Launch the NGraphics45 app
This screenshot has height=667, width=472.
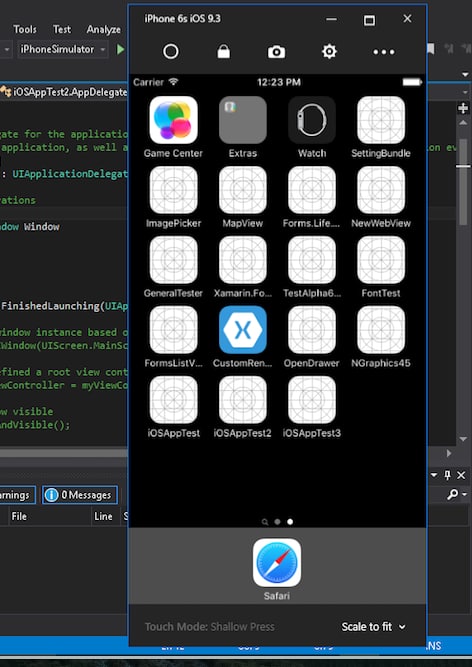(381, 330)
